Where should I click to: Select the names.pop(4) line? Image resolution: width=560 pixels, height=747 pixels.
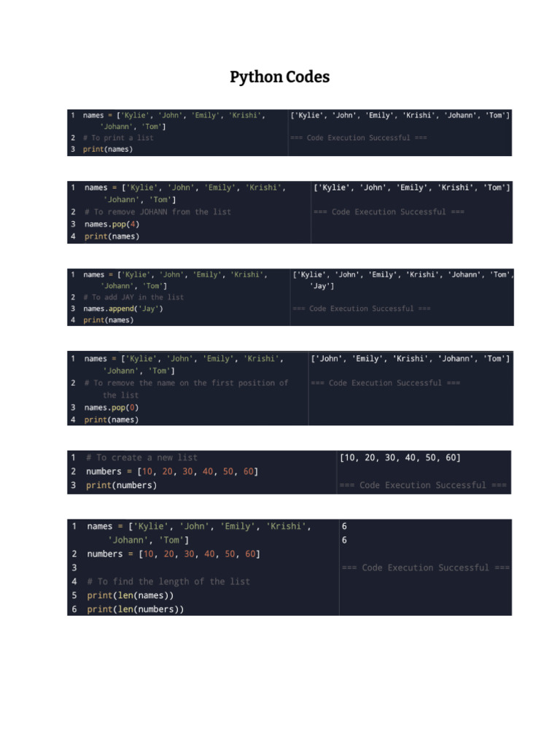(112, 224)
